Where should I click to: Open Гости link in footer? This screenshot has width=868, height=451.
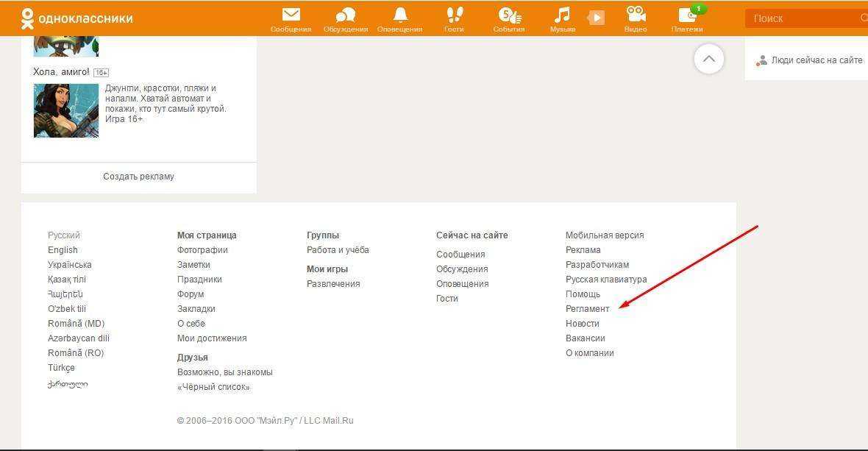click(x=447, y=298)
